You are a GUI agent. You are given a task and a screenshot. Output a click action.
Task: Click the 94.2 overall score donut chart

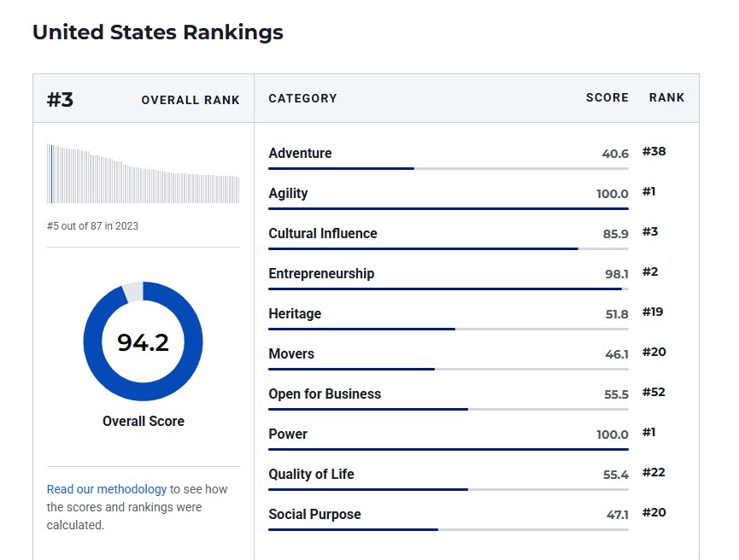[143, 341]
